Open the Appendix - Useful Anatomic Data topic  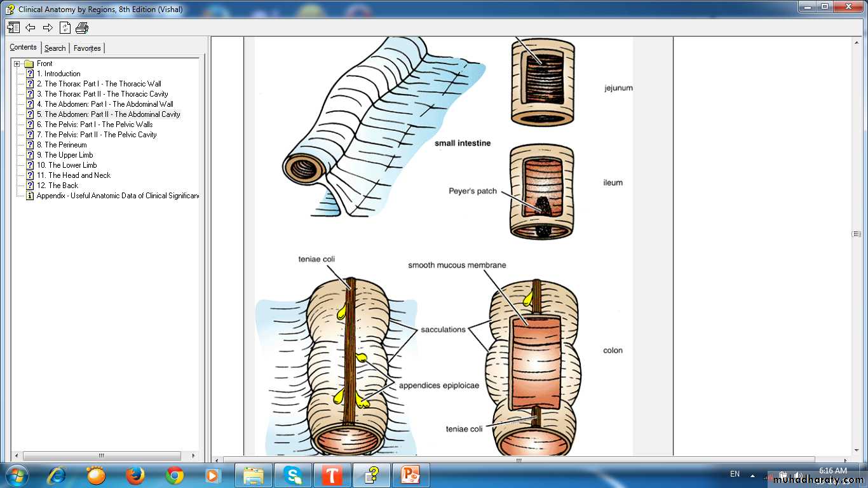(x=117, y=196)
